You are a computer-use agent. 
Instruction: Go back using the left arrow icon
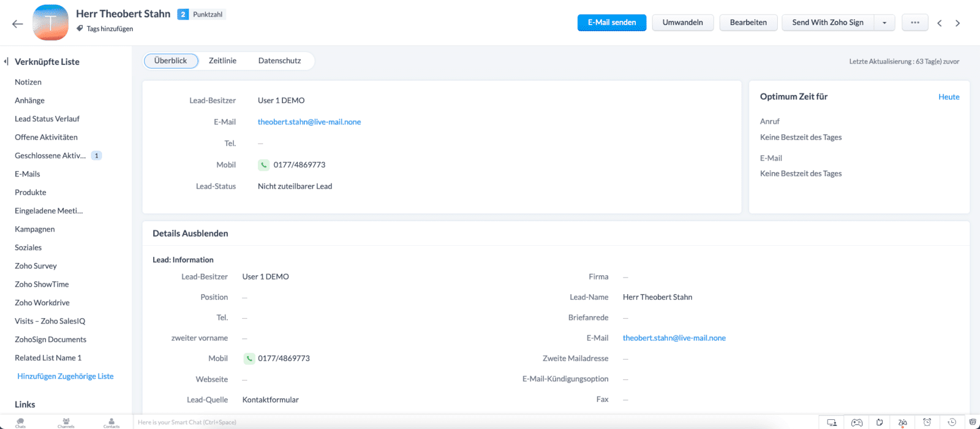(x=18, y=24)
